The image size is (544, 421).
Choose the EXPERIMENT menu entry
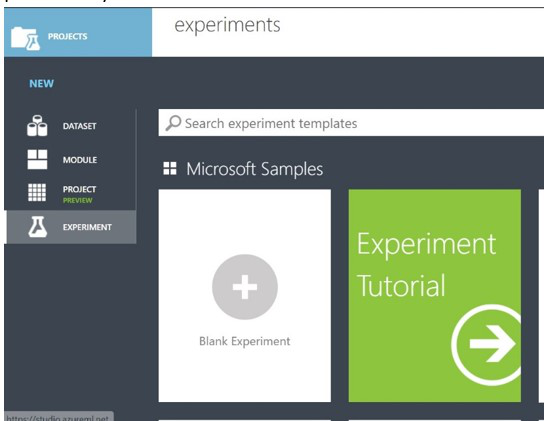(71, 227)
